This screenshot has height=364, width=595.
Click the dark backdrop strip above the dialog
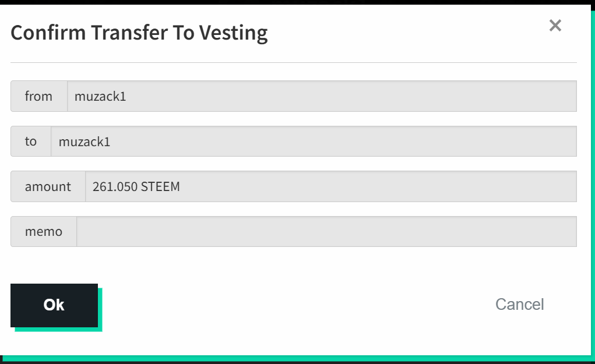[297, 2]
